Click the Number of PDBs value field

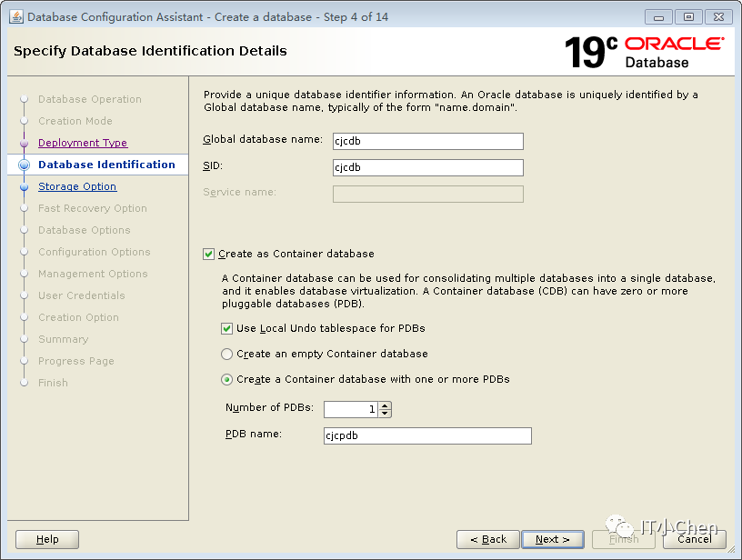[x=351, y=410]
